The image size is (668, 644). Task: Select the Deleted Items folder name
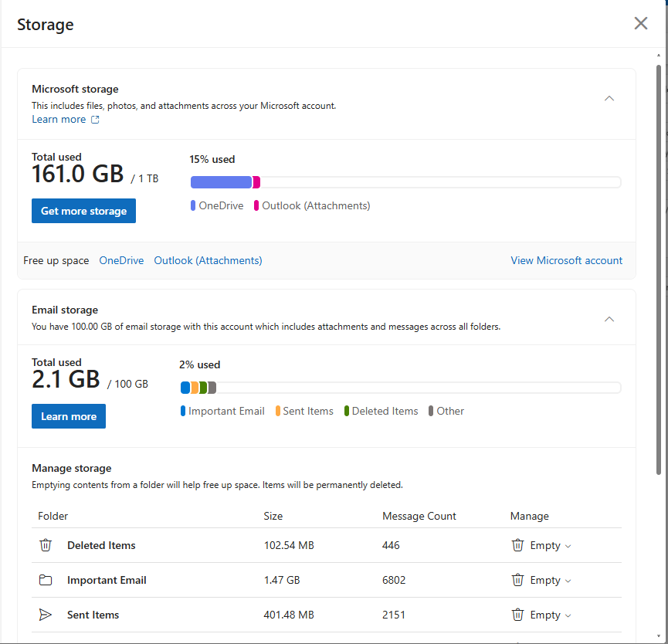(101, 545)
